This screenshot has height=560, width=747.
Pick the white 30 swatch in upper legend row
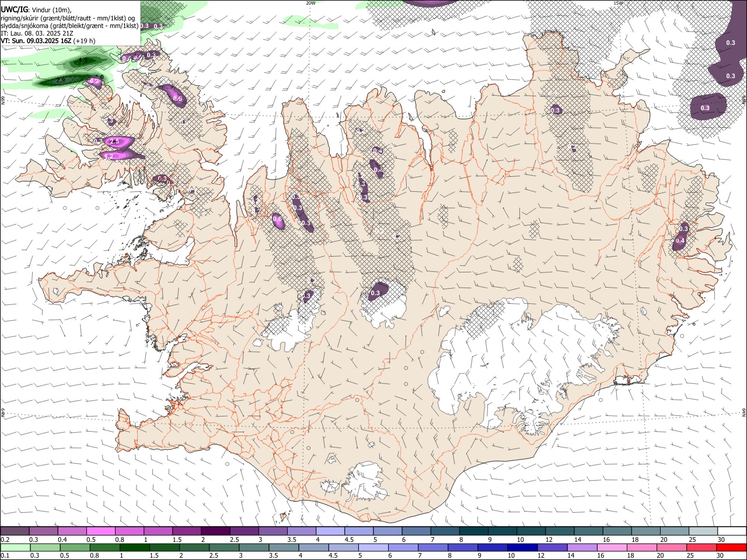click(x=731, y=531)
